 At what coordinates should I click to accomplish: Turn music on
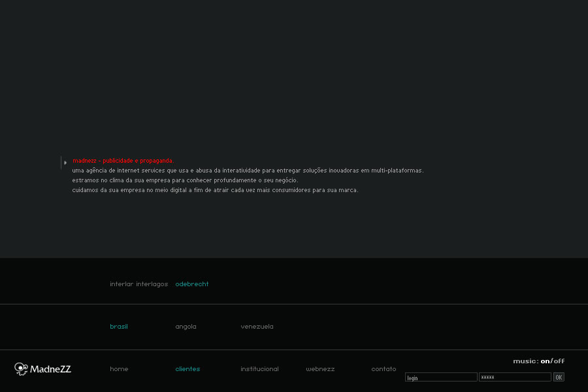(545, 361)
